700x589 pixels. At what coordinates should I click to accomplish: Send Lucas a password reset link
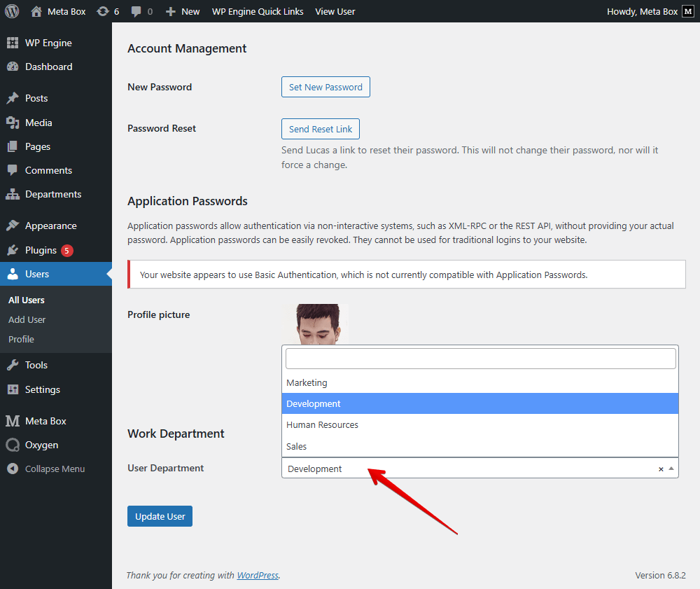tap(320, 129)
